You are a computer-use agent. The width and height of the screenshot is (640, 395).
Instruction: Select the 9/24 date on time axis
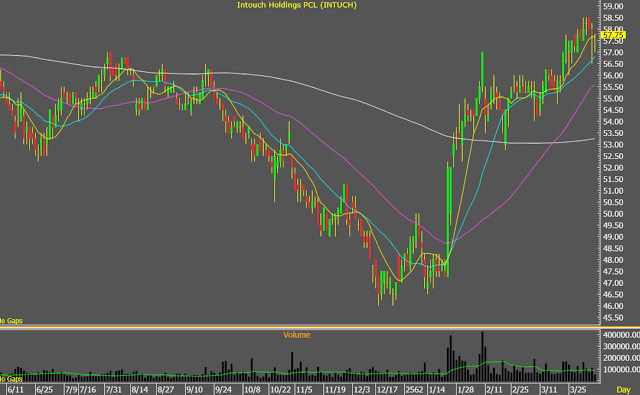223,390
